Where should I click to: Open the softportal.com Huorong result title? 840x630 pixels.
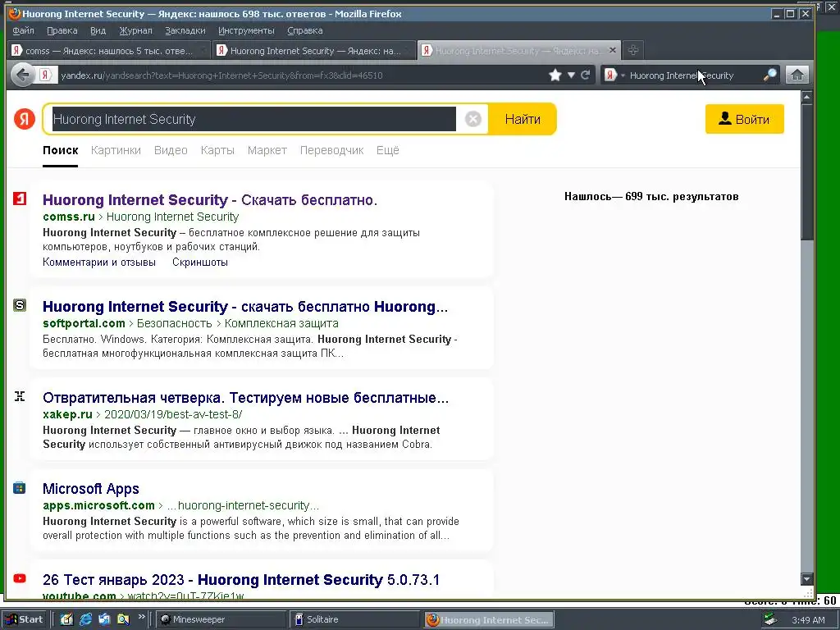point(245,307)
